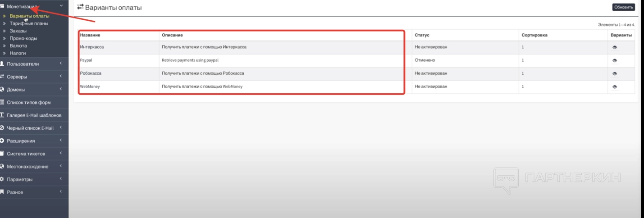Sort by the Статус column header

[422, 35]
